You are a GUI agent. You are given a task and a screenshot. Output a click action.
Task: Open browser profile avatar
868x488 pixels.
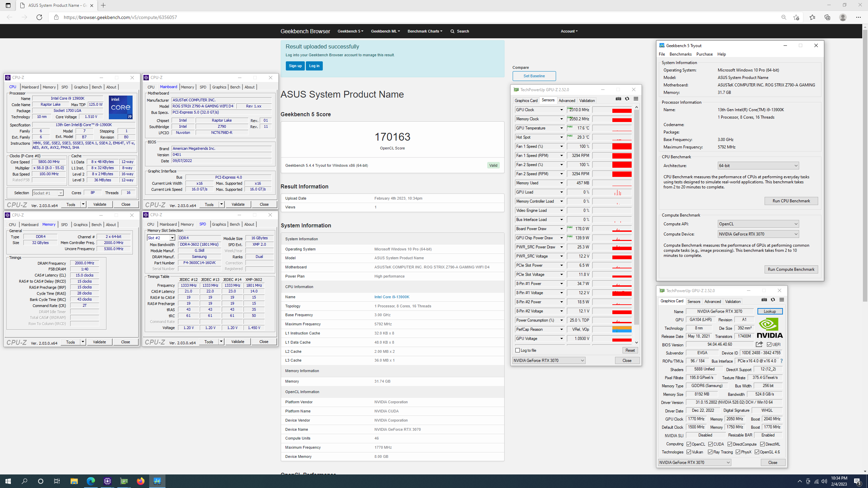coord(843,17)
